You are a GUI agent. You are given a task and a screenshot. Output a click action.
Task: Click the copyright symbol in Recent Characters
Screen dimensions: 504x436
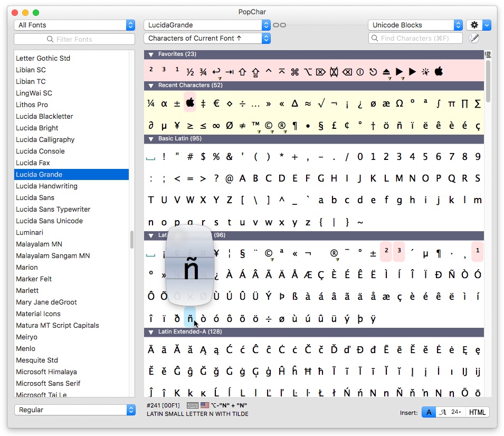coord(269,126)
